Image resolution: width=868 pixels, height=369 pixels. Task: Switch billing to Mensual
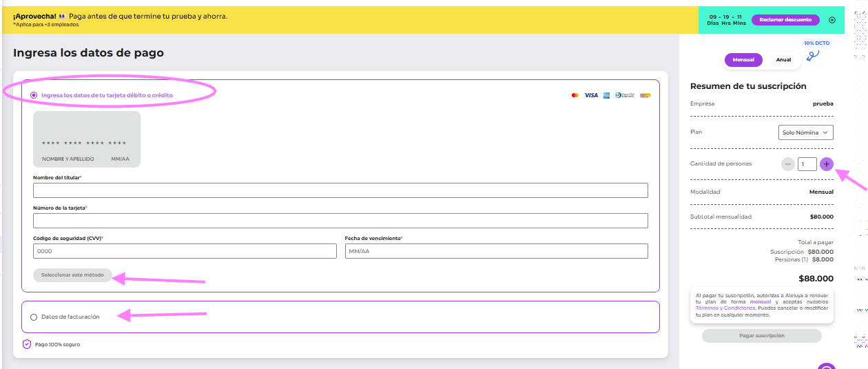pos(743,60)
